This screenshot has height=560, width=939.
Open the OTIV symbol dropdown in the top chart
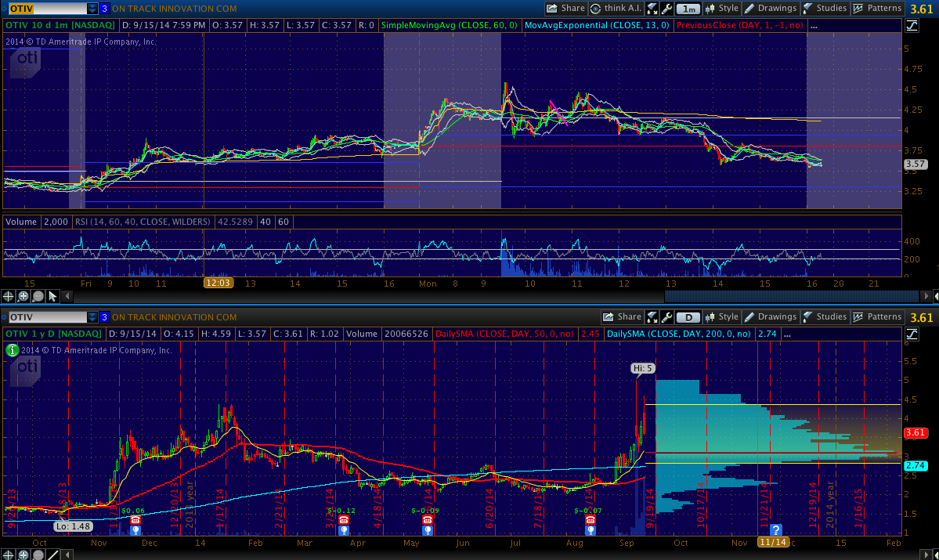point(92,9)
